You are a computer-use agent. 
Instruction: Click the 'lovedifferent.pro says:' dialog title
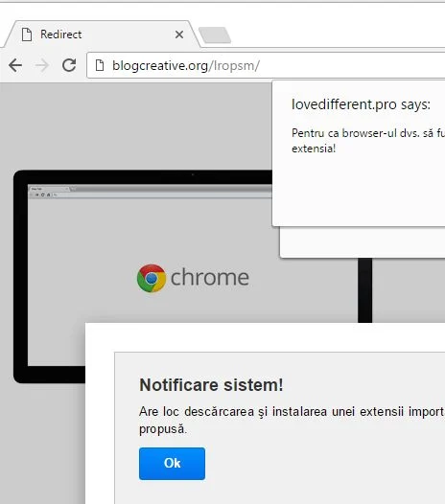(x=361, y=104)
